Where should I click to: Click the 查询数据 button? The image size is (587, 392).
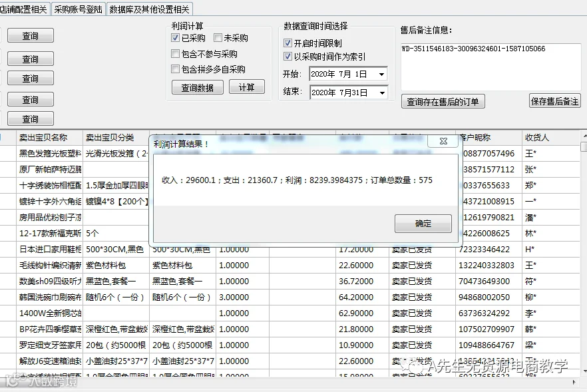[197, 88]
